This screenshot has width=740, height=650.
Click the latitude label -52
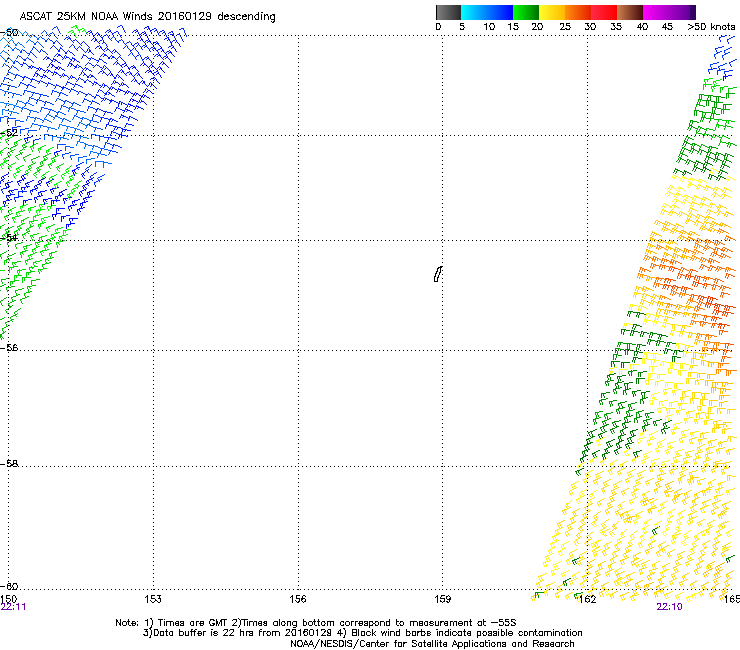(9, 133)
